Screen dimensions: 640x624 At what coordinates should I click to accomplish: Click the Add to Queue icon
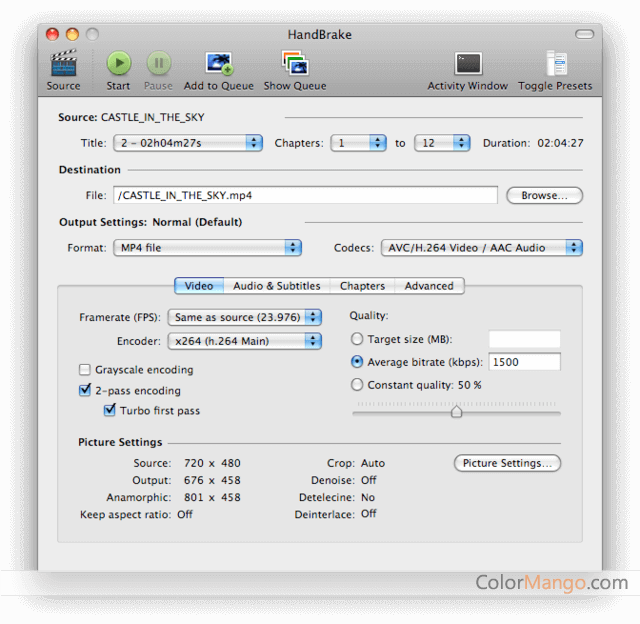click(219, 64)
